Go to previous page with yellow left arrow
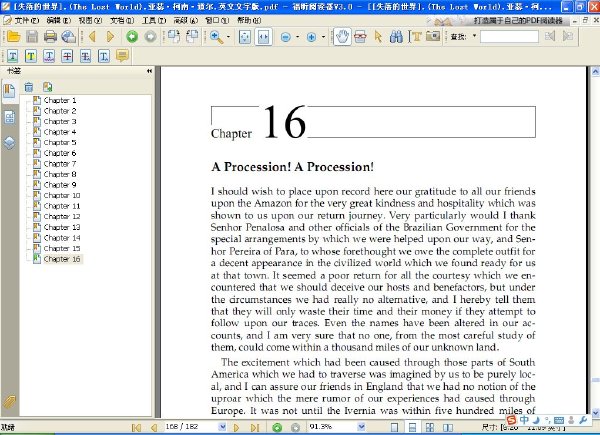Screen dimensions: 600x435 point(92,37)
